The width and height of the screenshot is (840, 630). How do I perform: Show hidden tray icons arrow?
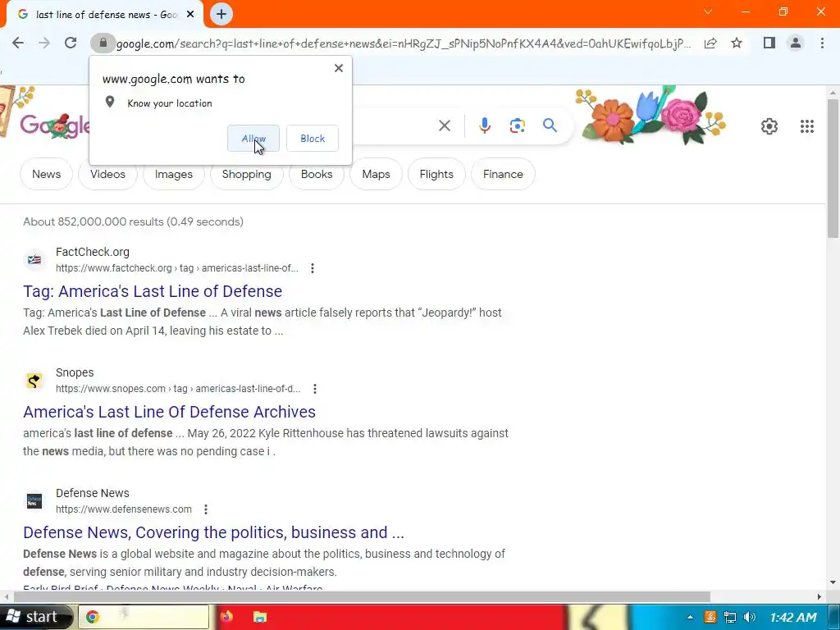[x=690, y=617]
